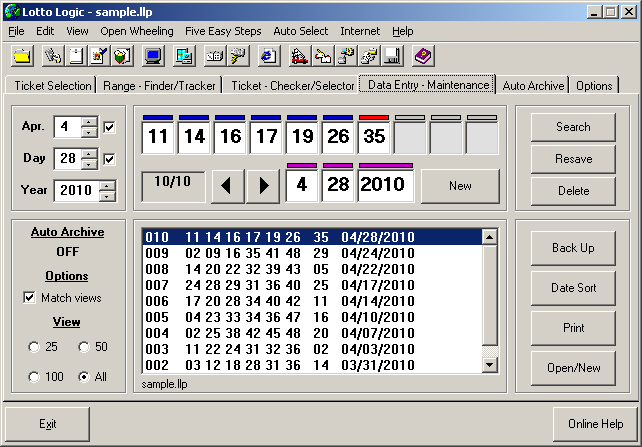Click the draw list scroll down arrow
This screenshot has height=447, width=642.
click(490, 365)
